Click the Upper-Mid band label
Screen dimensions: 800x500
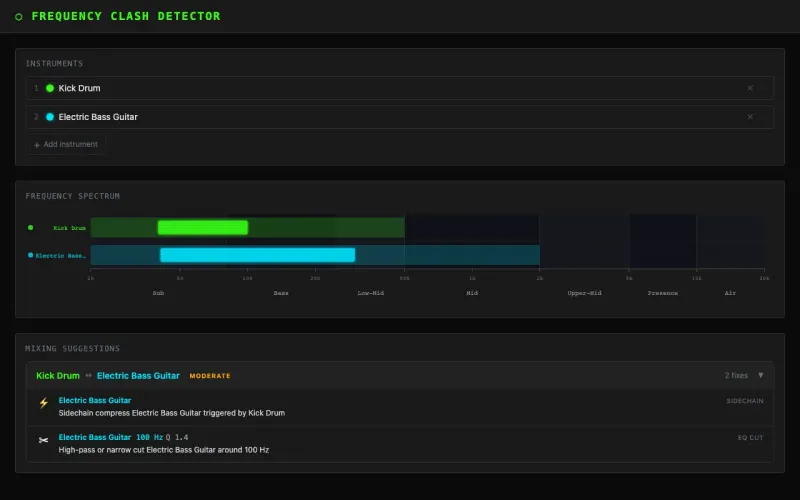coord(584,293)
